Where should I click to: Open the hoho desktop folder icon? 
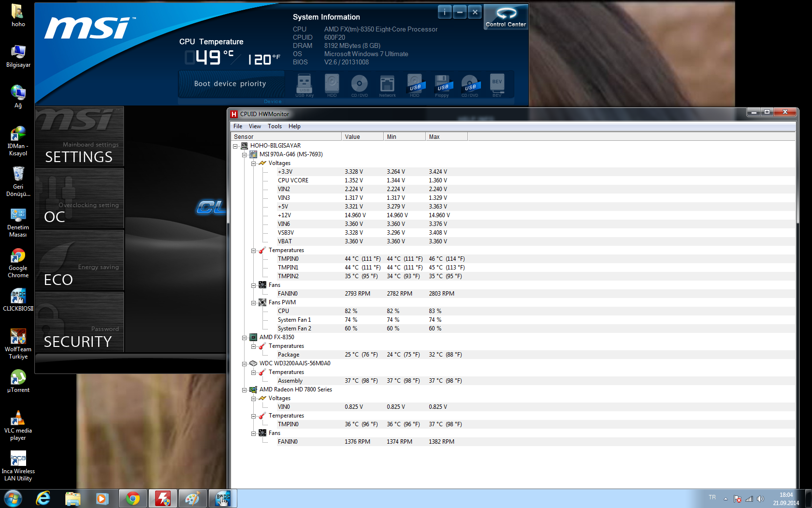pos(18,15)
